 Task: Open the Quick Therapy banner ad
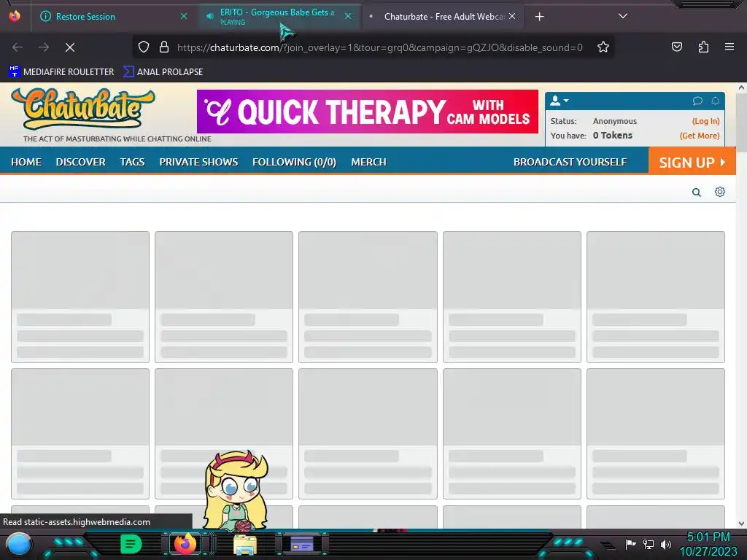tap(368, 112)
